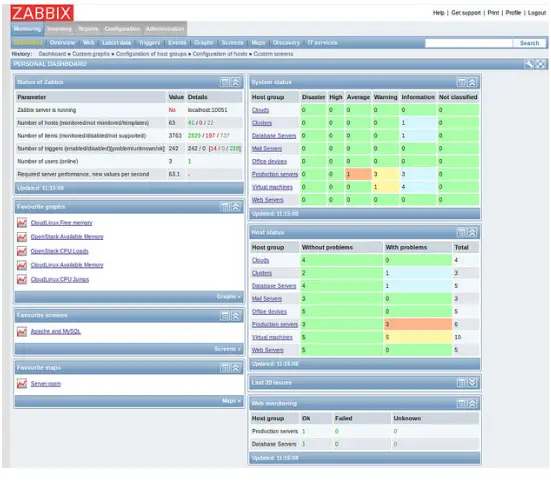Open the Events submenu item
551x481 pixels.
tap(177, 43)
